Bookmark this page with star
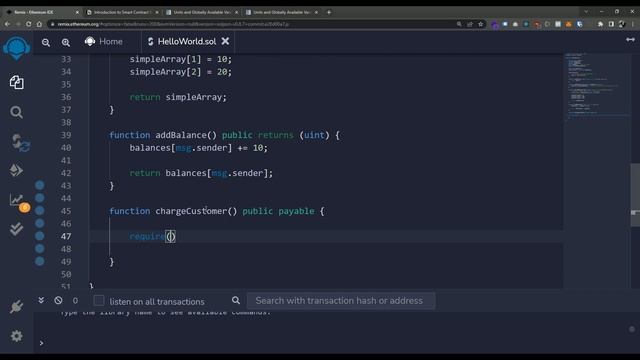Screen dimensions: 640x360 coord(480,24)
